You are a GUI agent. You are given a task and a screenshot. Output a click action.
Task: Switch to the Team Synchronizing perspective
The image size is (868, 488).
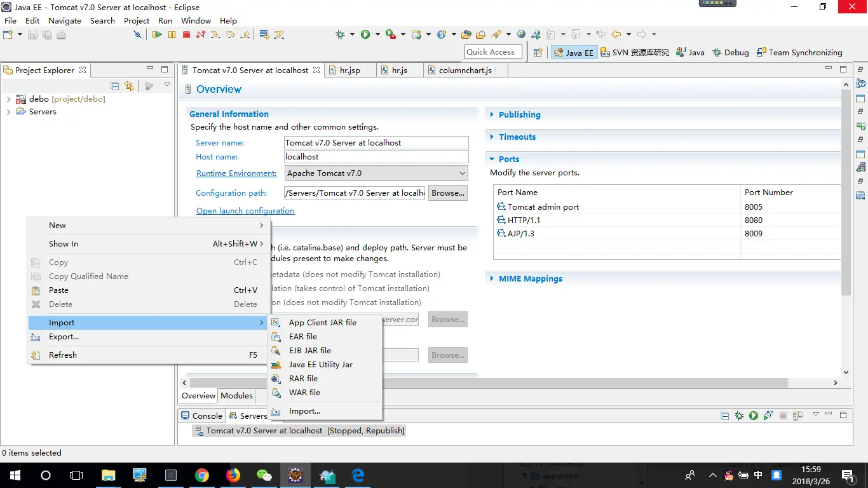tap(799, 53)
